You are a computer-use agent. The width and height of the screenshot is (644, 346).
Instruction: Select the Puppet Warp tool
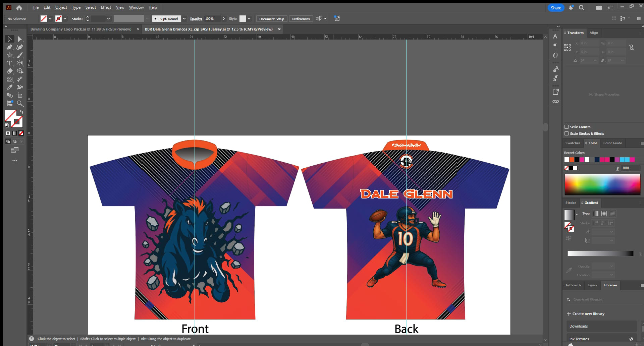click(20, 87)
